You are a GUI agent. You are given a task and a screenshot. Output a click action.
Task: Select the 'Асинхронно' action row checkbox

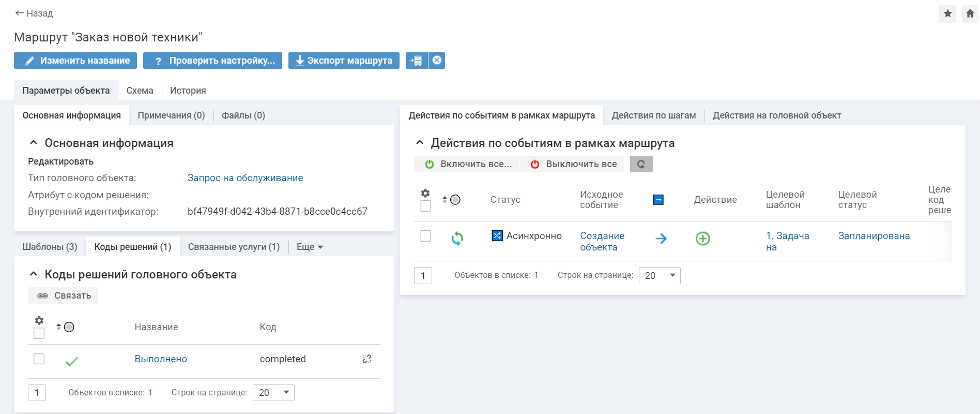tap(425, 236)
